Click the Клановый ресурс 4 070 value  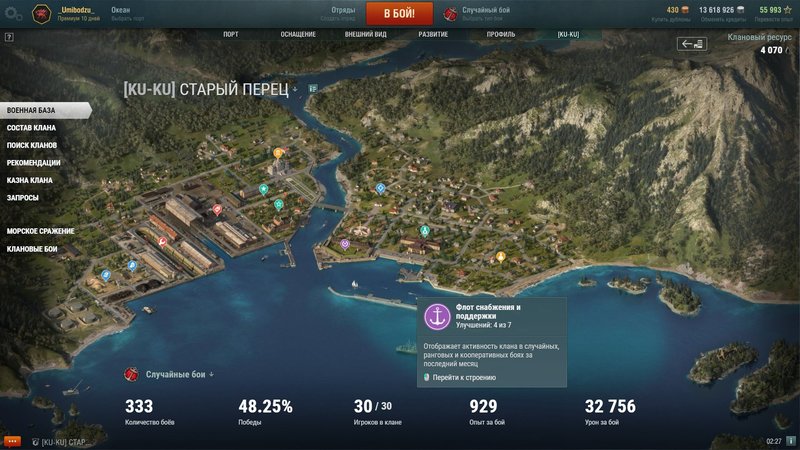(771, 50)
